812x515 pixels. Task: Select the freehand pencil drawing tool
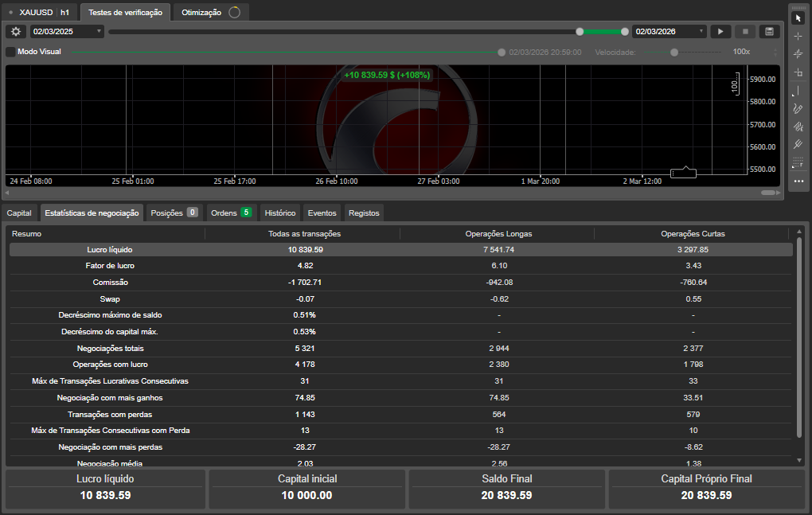(x=798, y=108)
